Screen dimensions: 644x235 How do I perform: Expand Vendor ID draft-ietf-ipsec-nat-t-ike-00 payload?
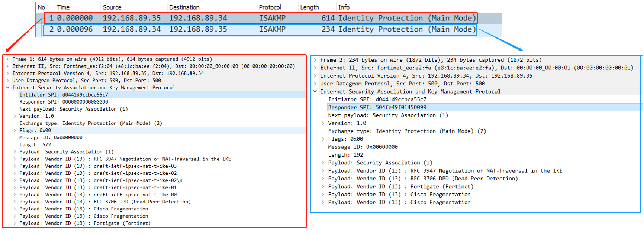click(15, 195)
